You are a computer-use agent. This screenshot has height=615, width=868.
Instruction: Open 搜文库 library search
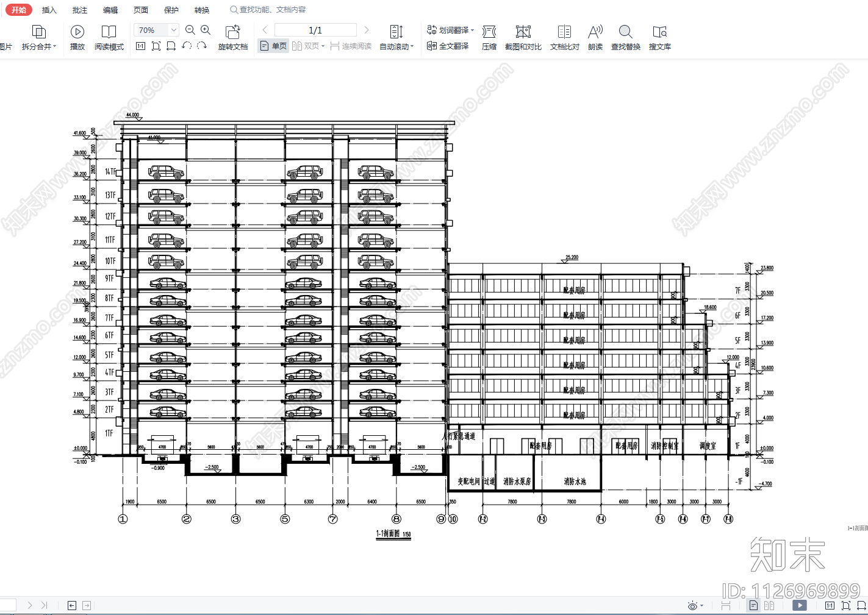(660, 38)
